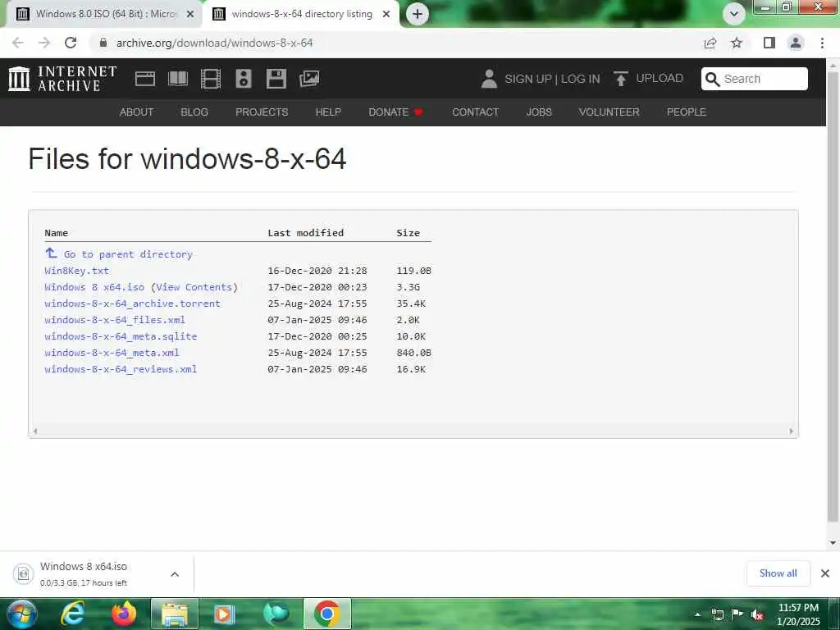
Task: Open the PEOPLE menu item
Action: pos(687,112)
